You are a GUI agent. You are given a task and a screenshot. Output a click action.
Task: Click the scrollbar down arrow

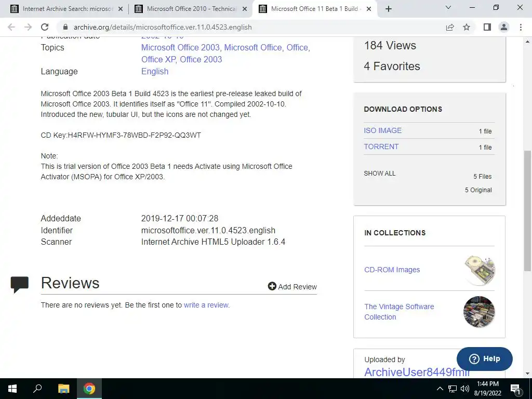point(527,374)
